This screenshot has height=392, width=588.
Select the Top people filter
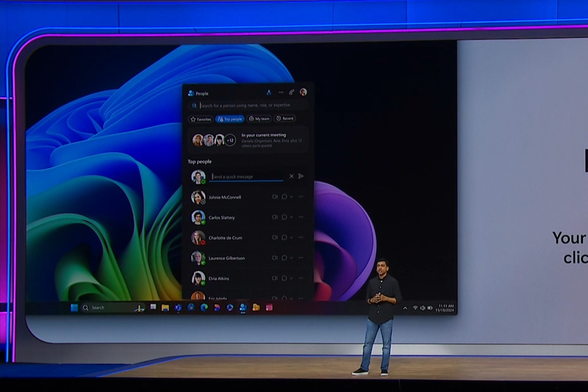pyautogui.click(x=230, y=119)
